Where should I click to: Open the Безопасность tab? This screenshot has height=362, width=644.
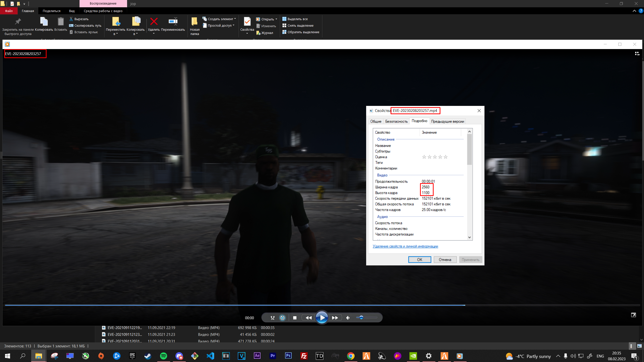tap(396, 121)
